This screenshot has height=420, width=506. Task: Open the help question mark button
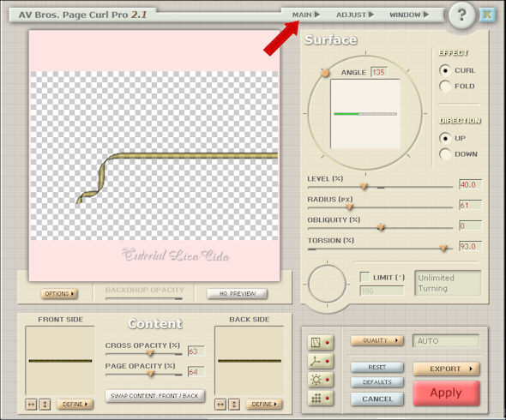pyautogui.click(x=461, y=15)
